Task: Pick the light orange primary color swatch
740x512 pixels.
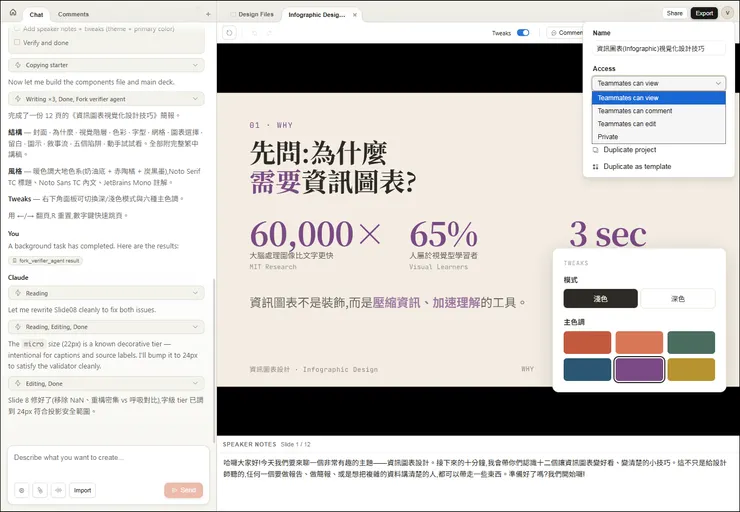Action: coord(639,343)
